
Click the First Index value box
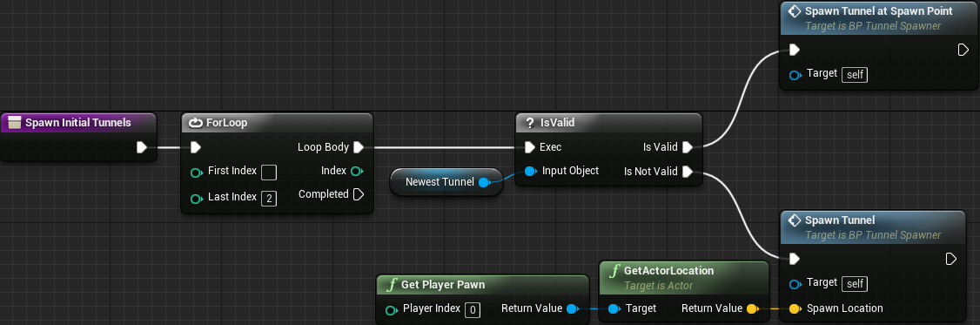(269, 172)
